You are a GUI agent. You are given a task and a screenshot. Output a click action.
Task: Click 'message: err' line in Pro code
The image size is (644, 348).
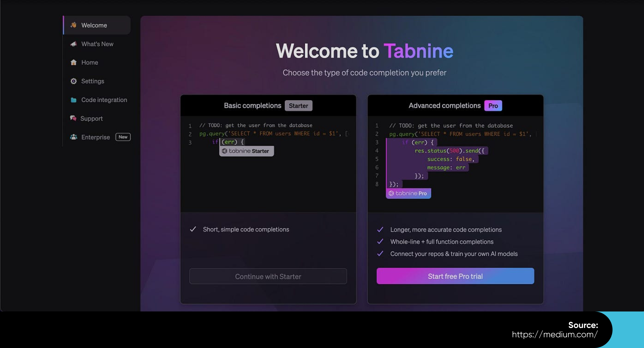(446, 167)
